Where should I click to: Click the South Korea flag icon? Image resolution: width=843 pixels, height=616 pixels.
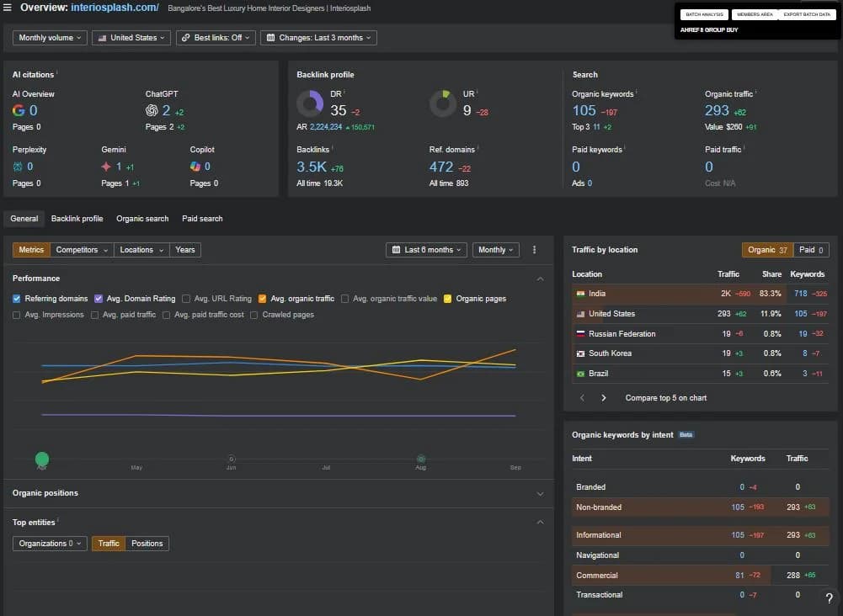point(580,353)
